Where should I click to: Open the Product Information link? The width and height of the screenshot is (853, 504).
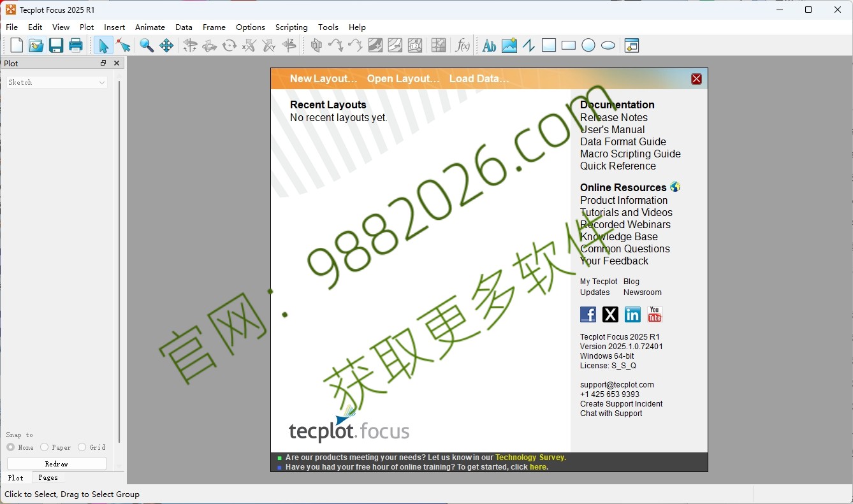click(623, 200)
